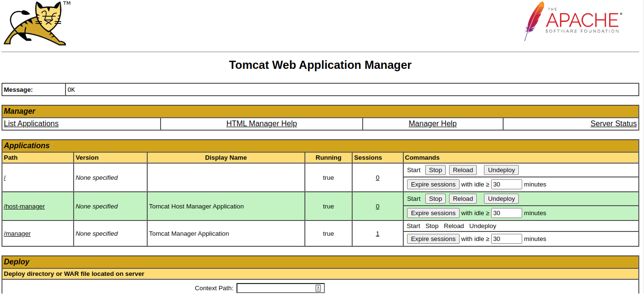Open the /host-manager path link
The image size is (644, 306).
pyautogui.click(x=24, y=206)
